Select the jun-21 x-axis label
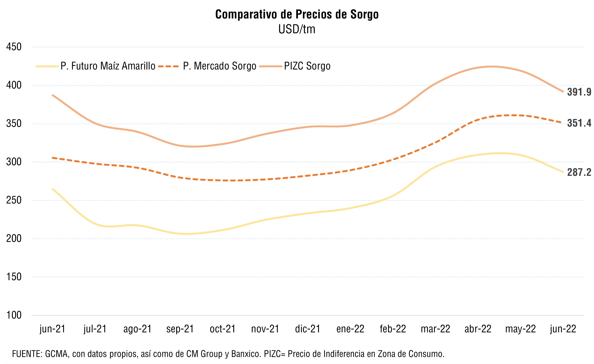Screen dimensions: 594x364 (x=53, y=329)
